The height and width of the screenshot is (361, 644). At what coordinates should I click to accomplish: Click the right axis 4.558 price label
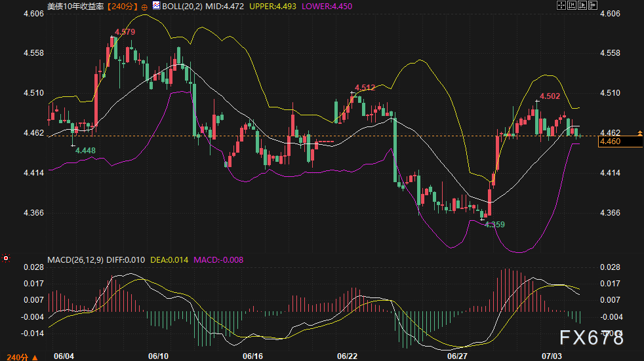610,53
